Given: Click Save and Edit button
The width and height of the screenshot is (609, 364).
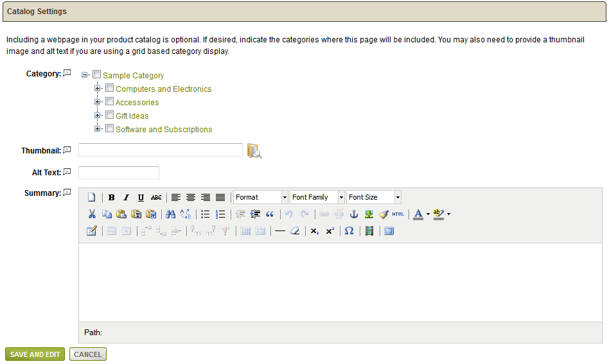Looking at the screenshot, I should [35, 354].
